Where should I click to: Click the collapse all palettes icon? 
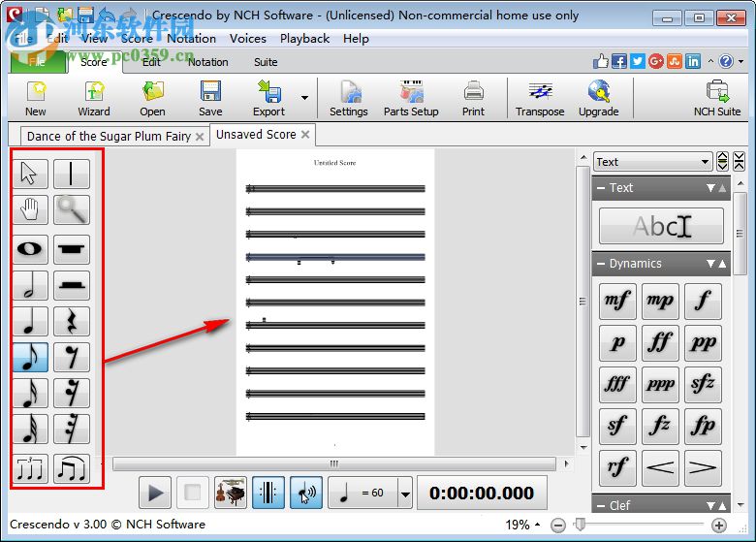coord(739,161)
